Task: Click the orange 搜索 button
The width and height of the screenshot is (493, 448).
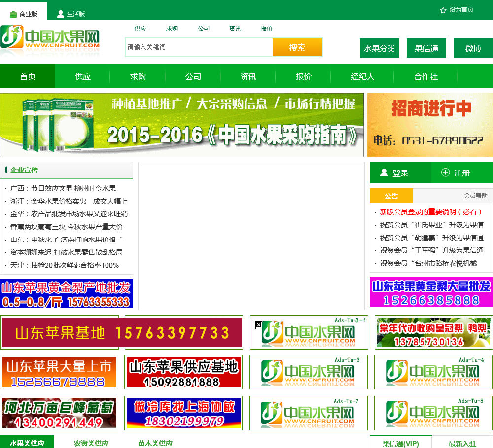Action: 297,47
